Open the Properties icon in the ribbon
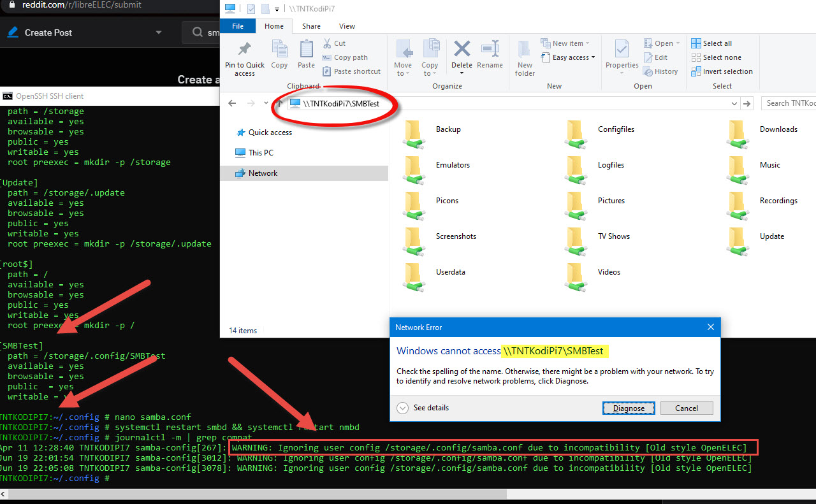Viewport: 816px width, 504px height. (x=622, y=50)
